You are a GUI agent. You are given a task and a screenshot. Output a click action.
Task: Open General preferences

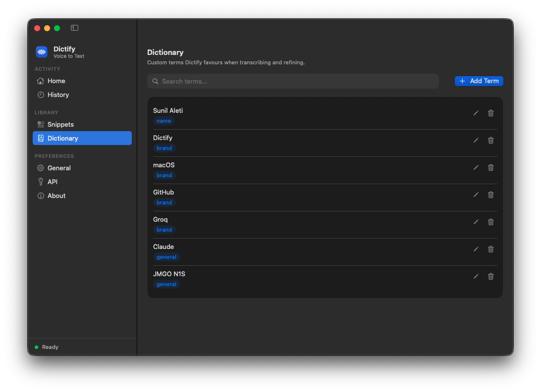click(82, 168)
